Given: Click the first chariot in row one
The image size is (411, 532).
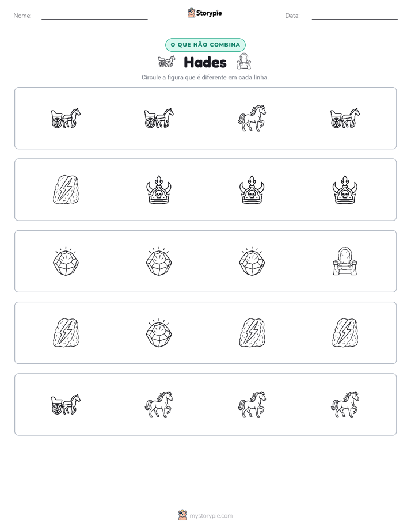Looking at the screenshot, I should 66,118.
